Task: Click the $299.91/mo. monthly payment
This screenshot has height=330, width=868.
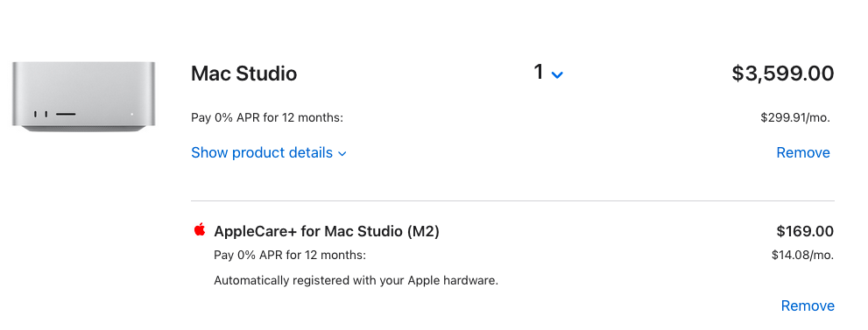Action: (x=795, y=118)
